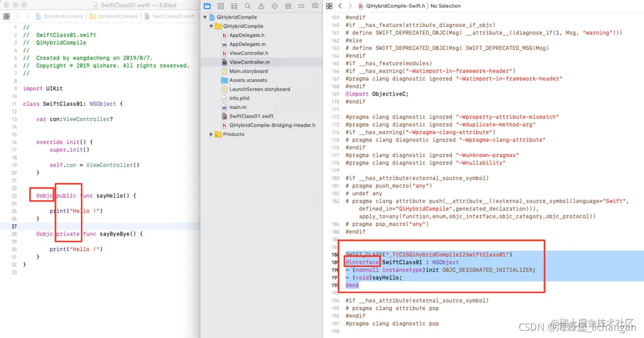
Task: Collapse the QiHybridCompile project root
Action: click(x=205, y=17)
